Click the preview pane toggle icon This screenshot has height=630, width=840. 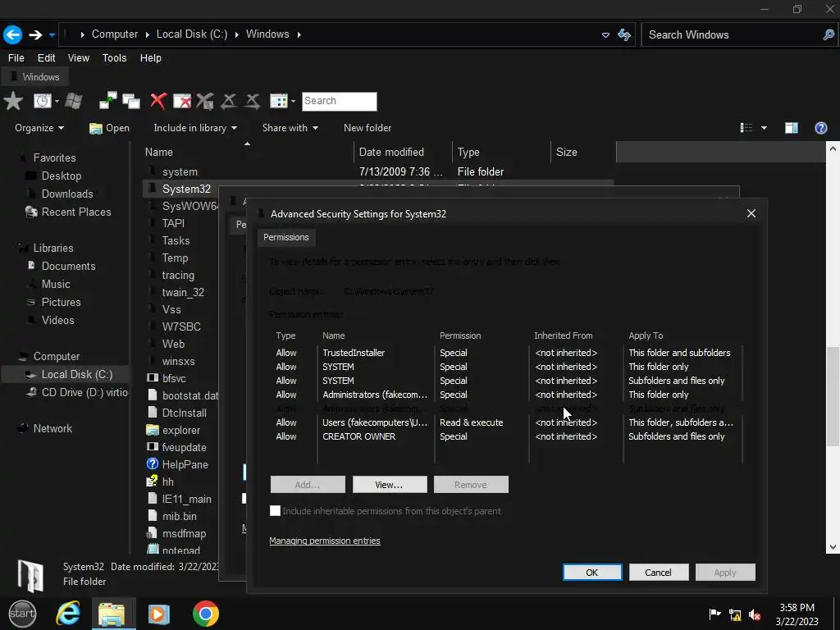pos(792,127)
